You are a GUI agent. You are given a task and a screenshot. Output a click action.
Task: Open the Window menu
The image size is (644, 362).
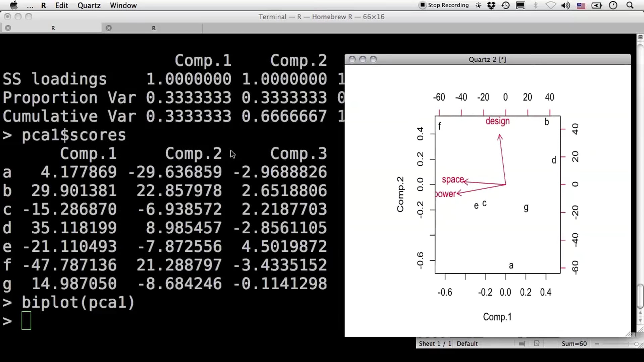coord(123,5)
